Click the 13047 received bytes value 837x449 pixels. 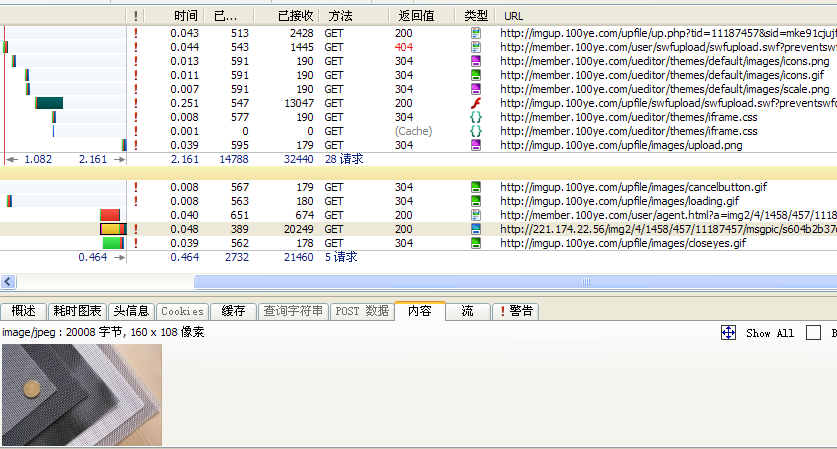click(299, 103)
